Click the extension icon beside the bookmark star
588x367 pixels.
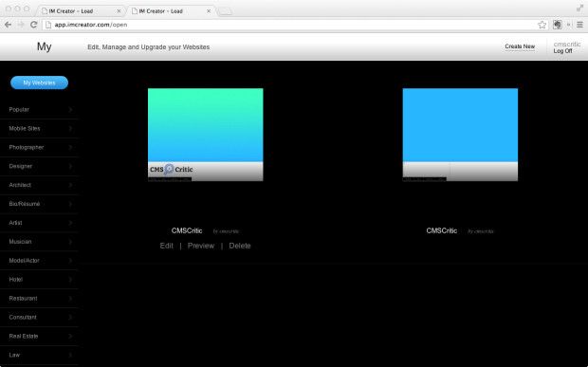coord(558,25)
